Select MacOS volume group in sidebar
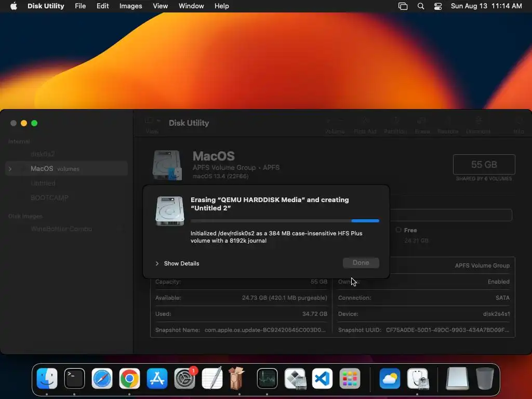This screenshot has width=532, height=399. point(66,169)
